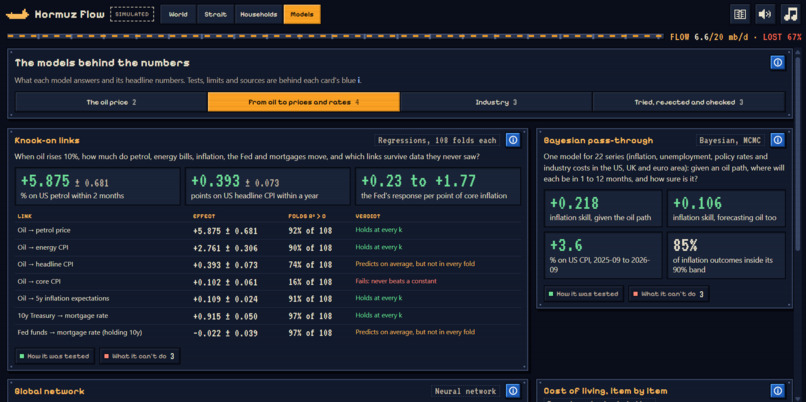The width and height of the screenshot is (806, 402).
Task: Select the Models tab
Action: click(302, 14)
